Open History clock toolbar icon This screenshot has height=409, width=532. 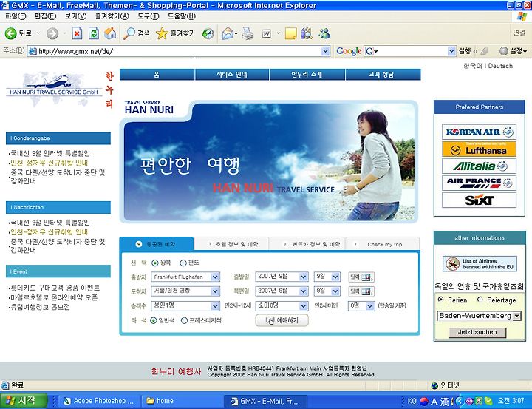point(208,33)
